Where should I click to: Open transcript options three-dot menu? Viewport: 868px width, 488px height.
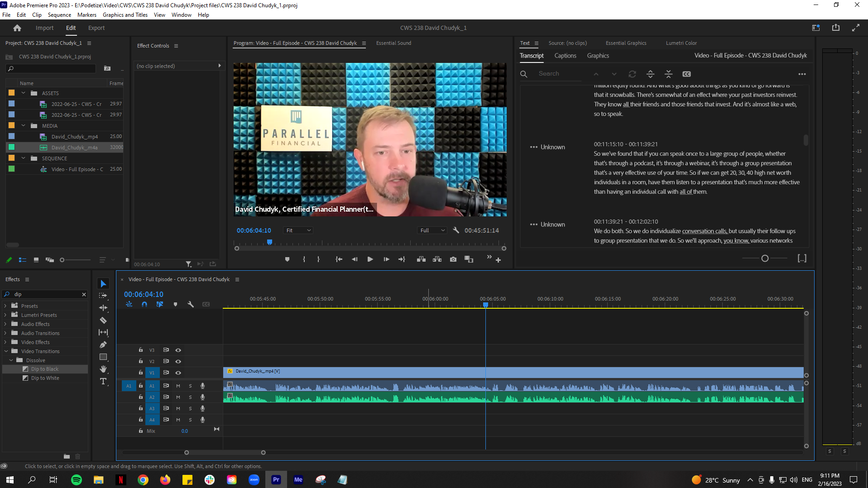tap(802, 74)
